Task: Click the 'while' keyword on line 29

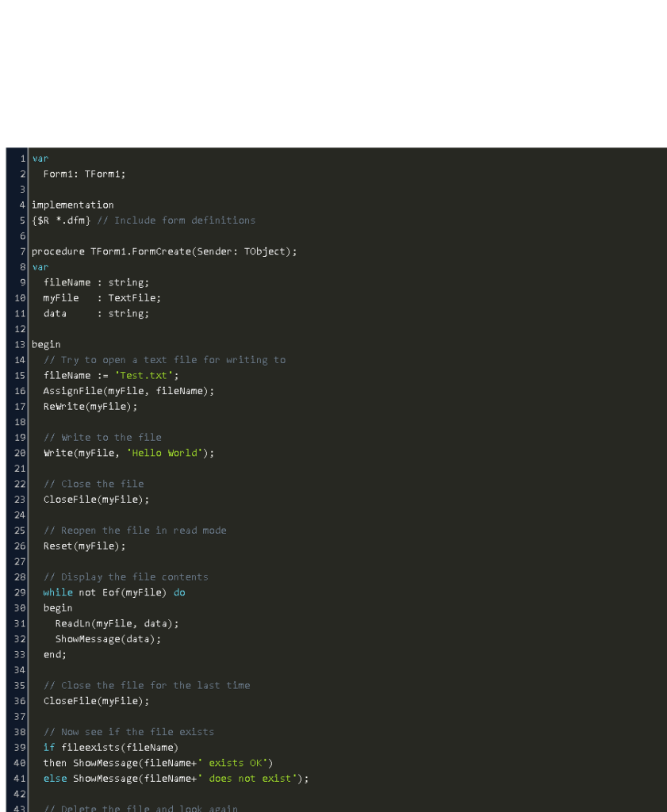Action: (58, 592)
